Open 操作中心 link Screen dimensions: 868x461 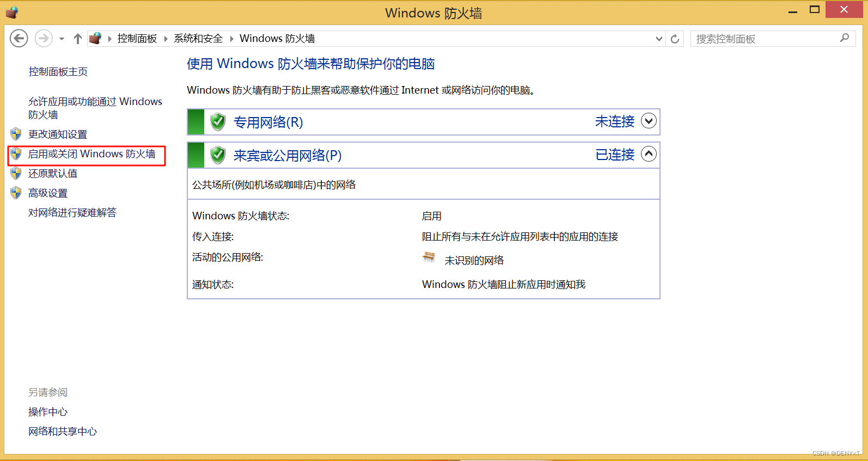coord(48,412)
